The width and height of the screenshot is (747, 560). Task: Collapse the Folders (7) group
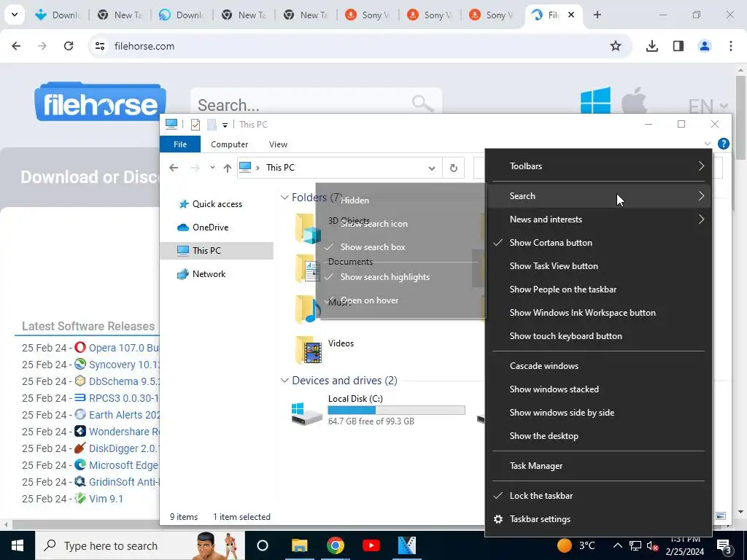[x=285, y=197]
